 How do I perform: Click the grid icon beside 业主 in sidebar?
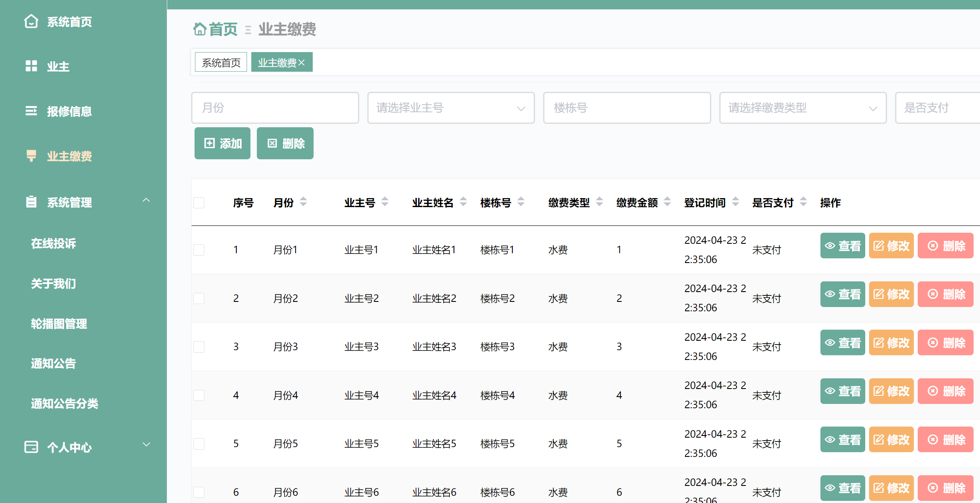point(31,66)
